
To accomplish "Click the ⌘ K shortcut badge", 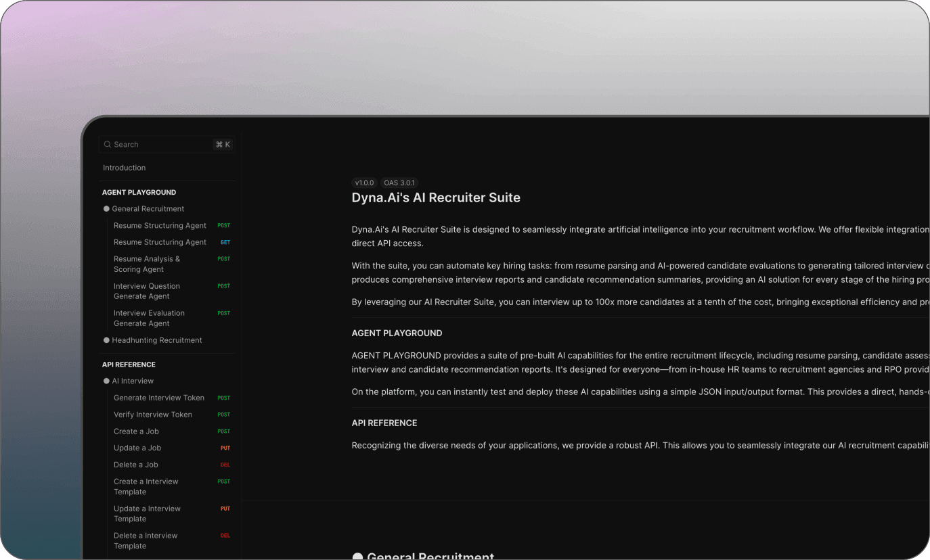I will click(223, 145).
